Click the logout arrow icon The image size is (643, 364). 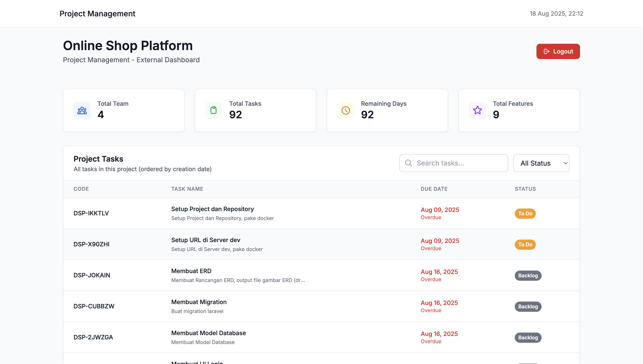(546, 52)
